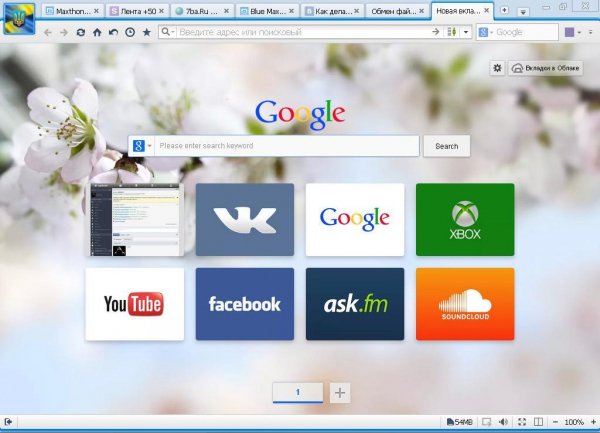Open the new tab page settings gear
The image size is (600, 433).
[497, 68]
